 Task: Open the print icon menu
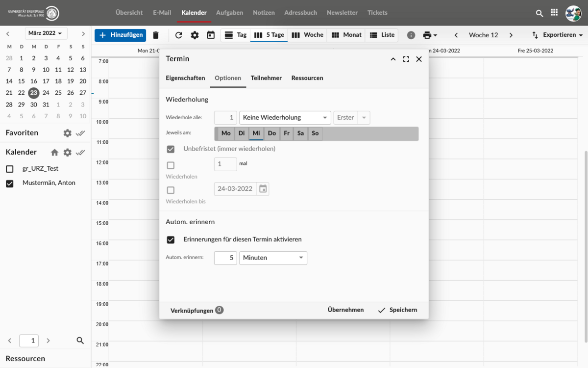(x=429, y=35)
